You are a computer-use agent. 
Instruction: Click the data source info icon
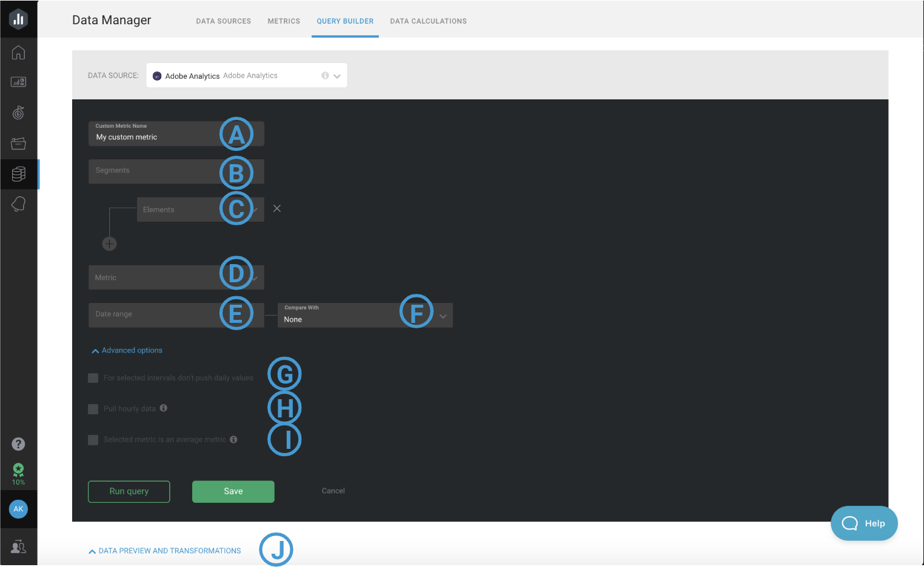pyautogui.click(x=325, y=76)
